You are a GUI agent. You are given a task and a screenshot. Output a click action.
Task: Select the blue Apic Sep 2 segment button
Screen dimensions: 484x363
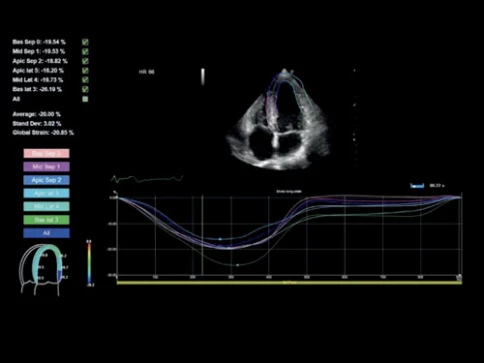(47, 180)
